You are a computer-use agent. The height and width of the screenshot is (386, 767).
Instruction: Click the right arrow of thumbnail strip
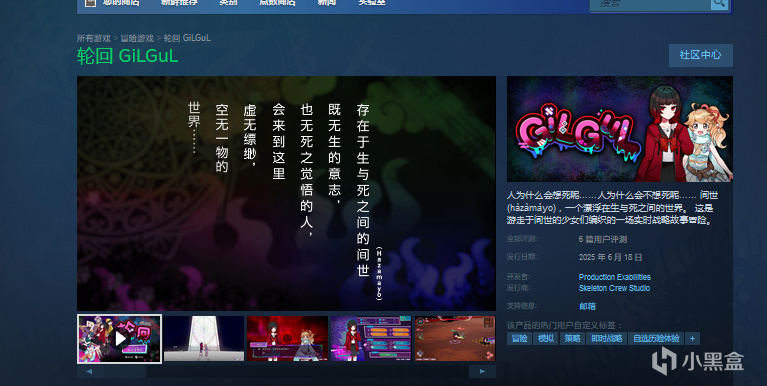point(482,371)
